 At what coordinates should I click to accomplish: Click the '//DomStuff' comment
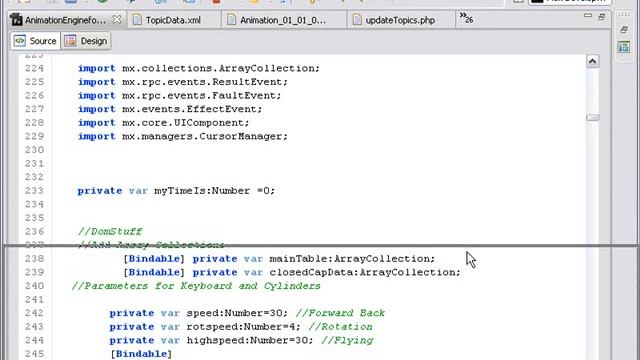(x=110, y=231)
